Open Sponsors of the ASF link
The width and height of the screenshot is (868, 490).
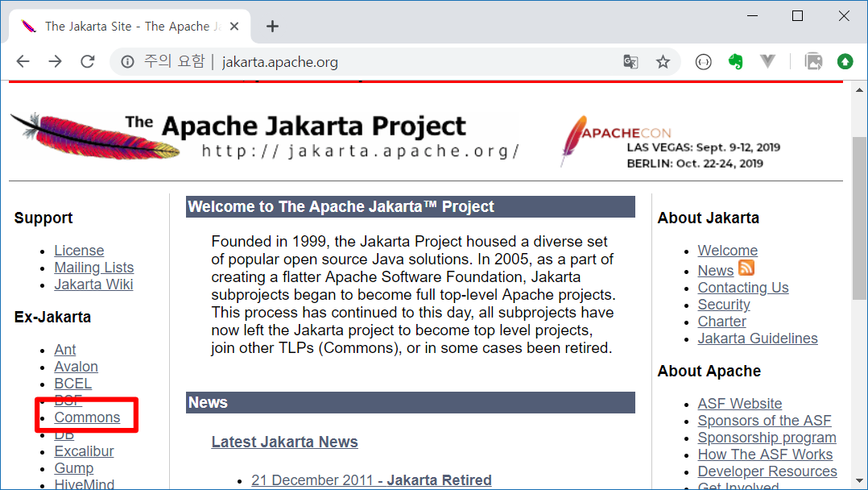[764, 421]
